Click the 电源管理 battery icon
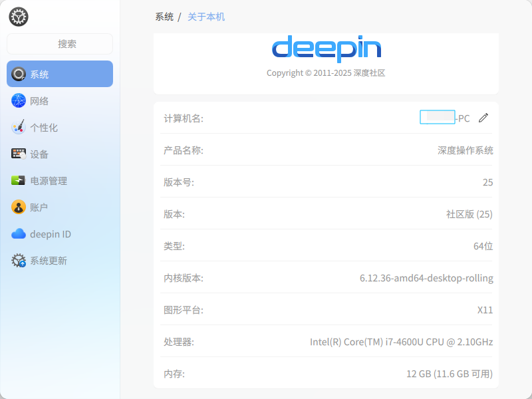Image resolution: width=532 pixels, height=399 pixels. click(19, 180)
